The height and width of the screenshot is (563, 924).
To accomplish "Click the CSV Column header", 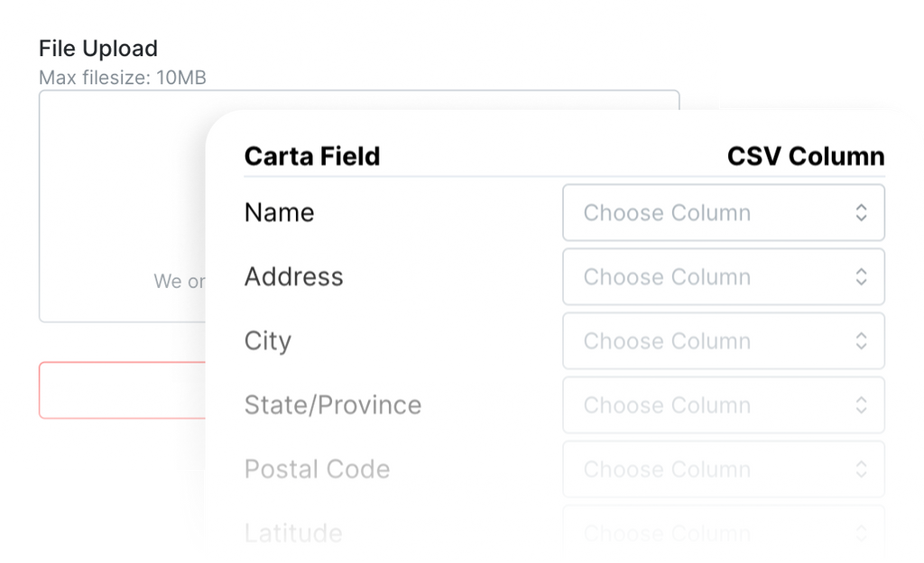I will [x=805, y=157].
